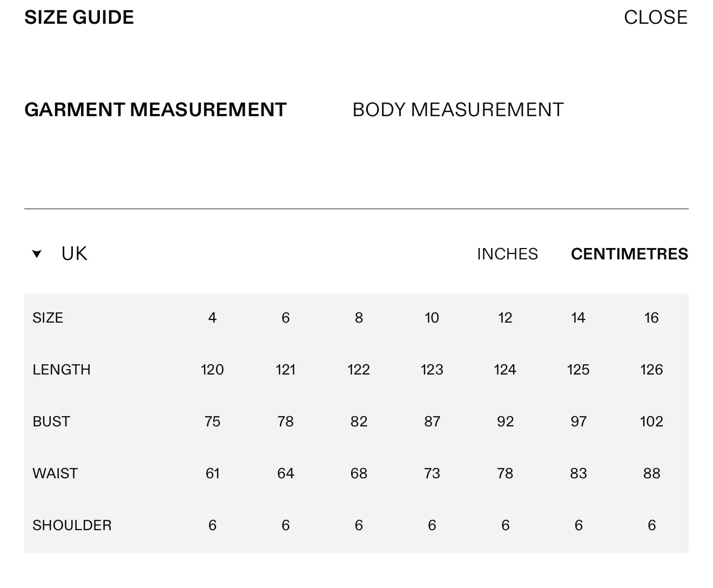
Task: Select Centimetres as the unit
Action: [629, 253]
